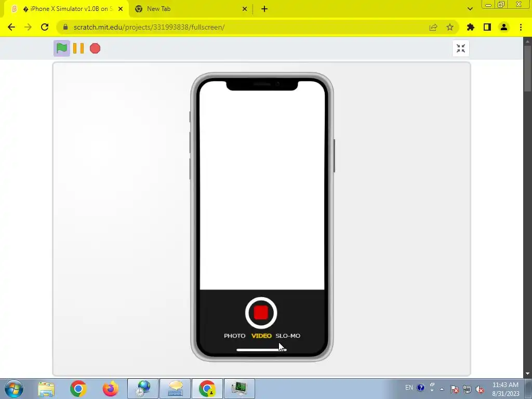Tap the iPhone home indicator bar
Image resolution: width=532 pixels, height=399 pixels.
[261, 350]
